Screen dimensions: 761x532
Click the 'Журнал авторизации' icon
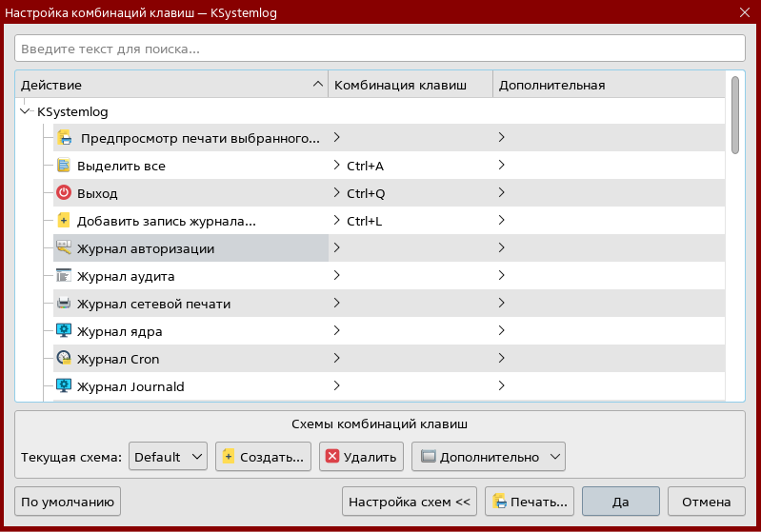point(64,248)
